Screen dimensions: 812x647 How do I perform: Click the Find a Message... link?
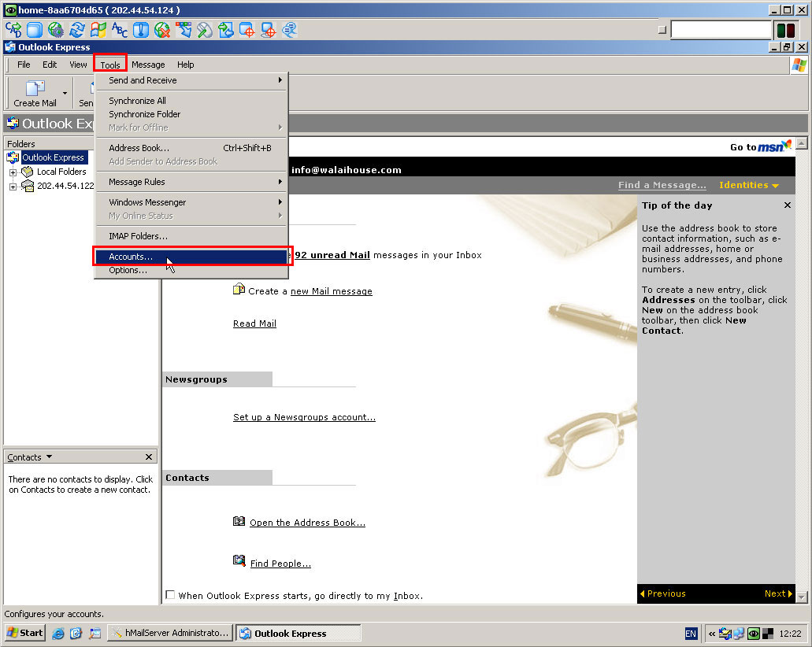coord(662,185)
